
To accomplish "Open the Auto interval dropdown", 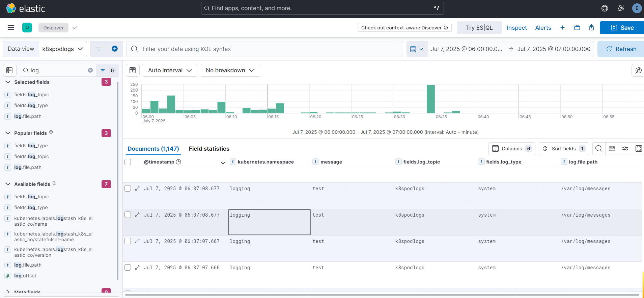I will (x=170, y=70).
